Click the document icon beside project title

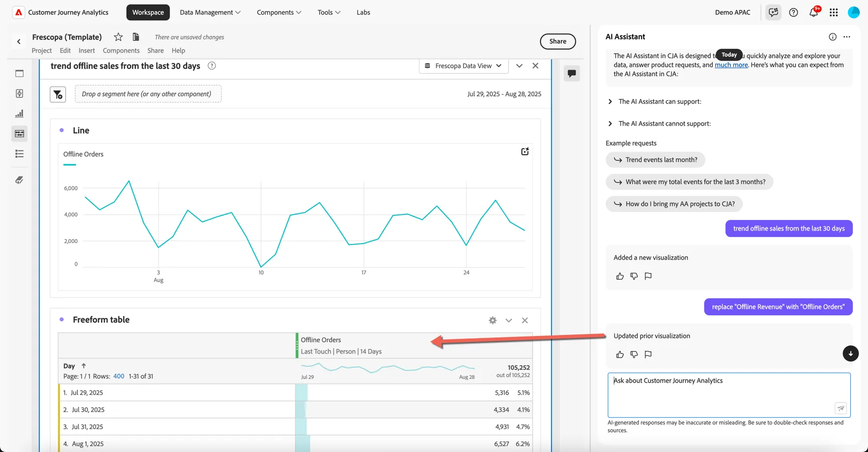(x=136, y=37)
